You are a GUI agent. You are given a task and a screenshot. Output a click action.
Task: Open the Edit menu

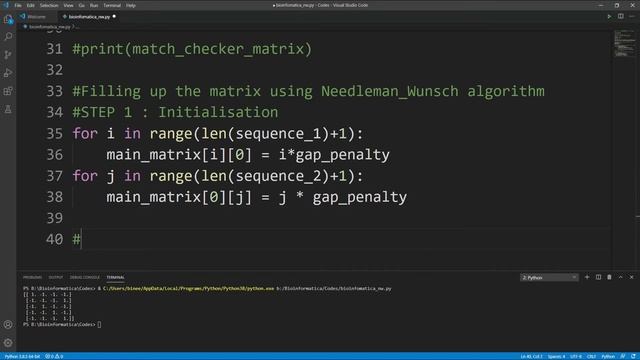tap(31, 5)
